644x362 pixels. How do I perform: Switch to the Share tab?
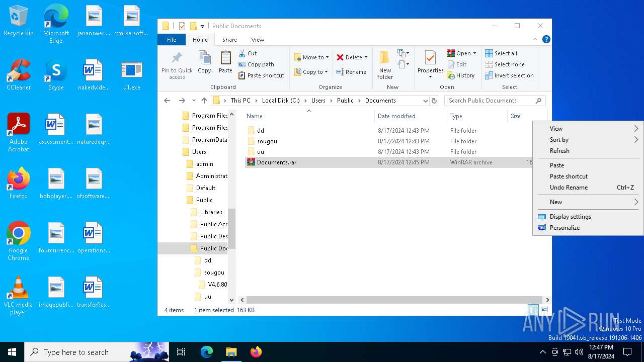pyautogui.click(x=229, y=40)
